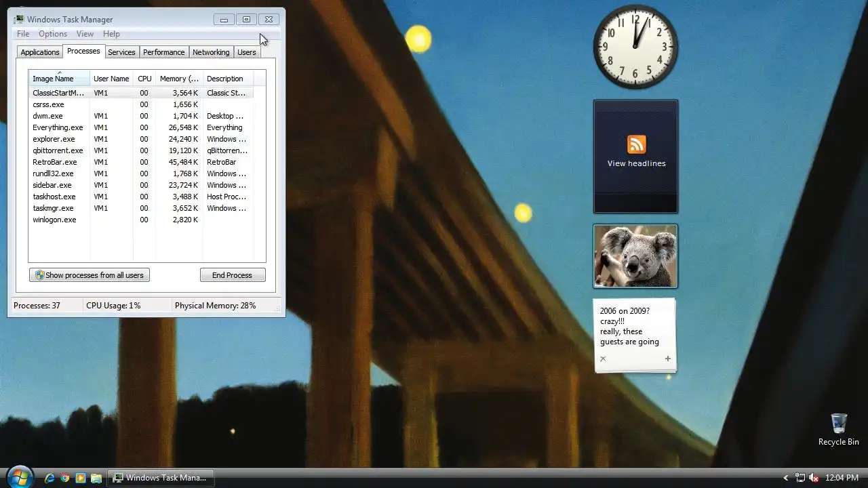
Task: Sort by Image Name column header
Action: click(59, 79)
